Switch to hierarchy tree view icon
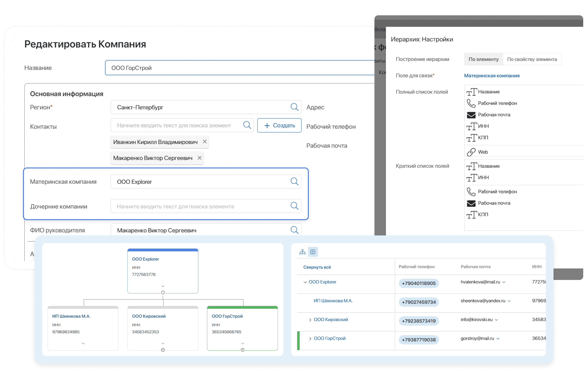588x379 pixels. coord(302,252)
